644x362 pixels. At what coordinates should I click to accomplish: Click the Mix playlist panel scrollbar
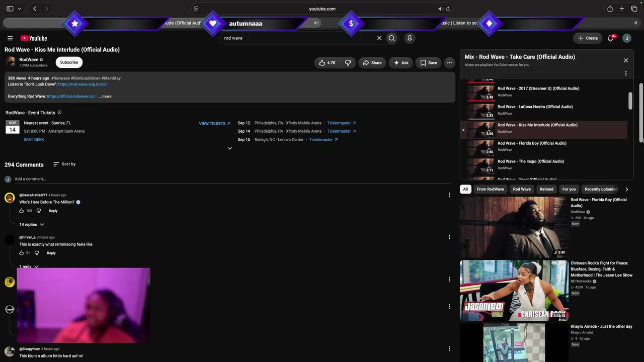pos(630,101)
